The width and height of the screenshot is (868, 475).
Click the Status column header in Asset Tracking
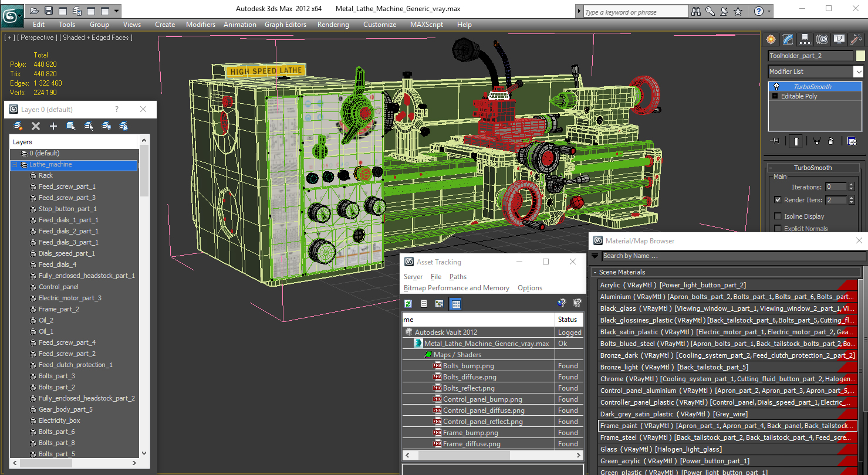[x=569, y=320]
